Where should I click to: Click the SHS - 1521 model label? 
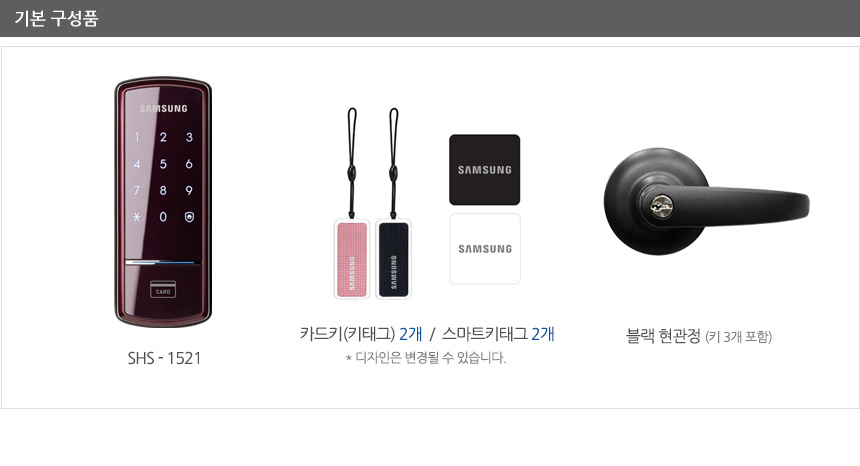point(164,358)
